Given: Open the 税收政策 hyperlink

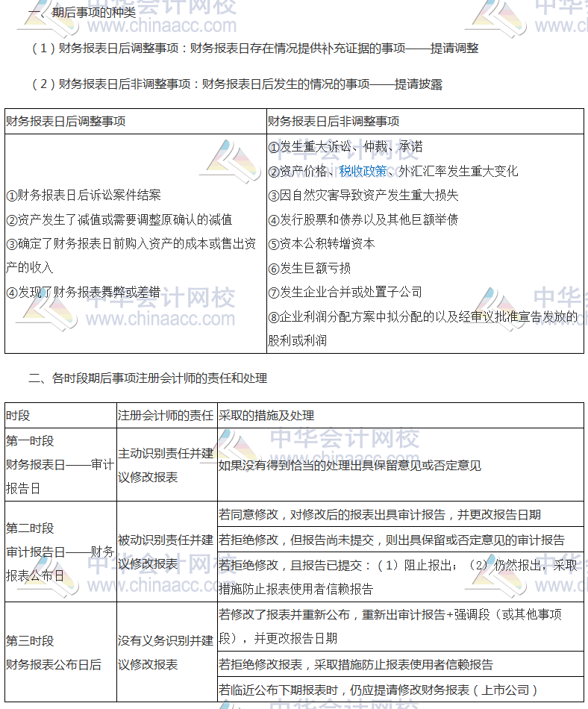Looking at the screenshot, I should point(363,171).
